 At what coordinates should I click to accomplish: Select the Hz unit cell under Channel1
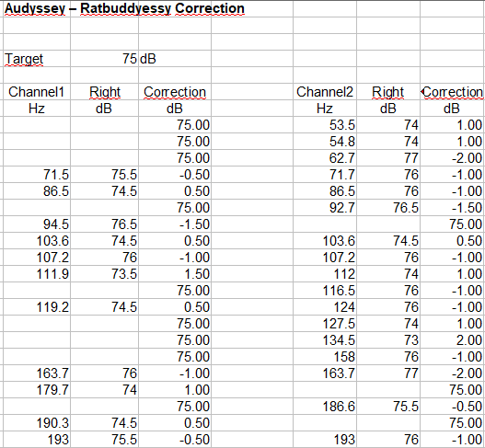click(x=37, y=109)
